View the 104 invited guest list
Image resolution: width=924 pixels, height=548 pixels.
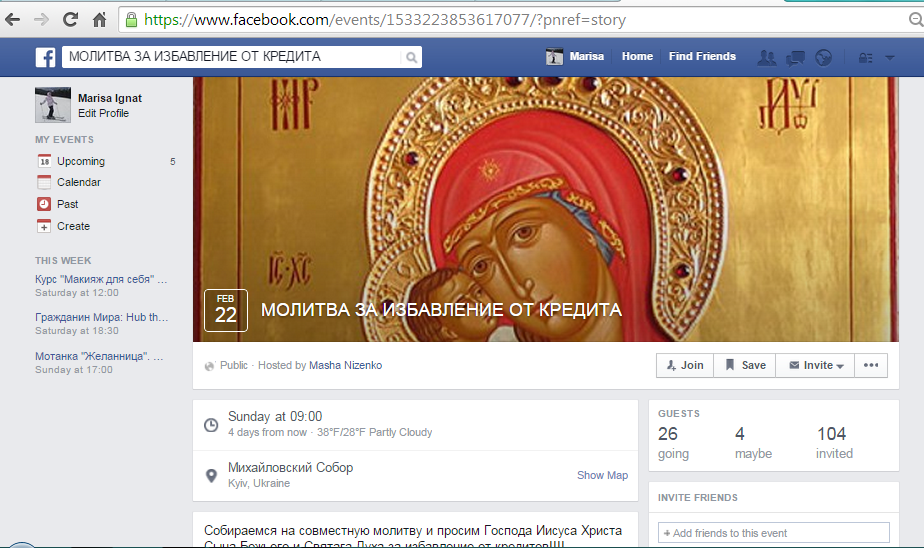pos(834,443)
